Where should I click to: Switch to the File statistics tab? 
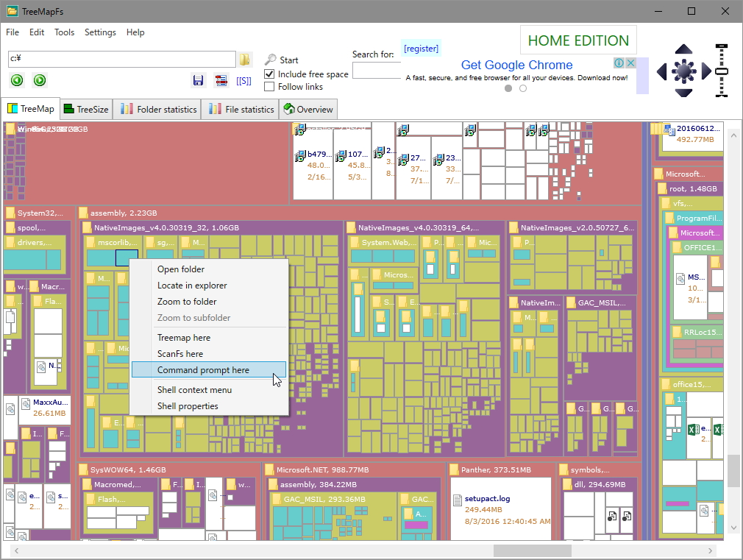tap(242, 109)
